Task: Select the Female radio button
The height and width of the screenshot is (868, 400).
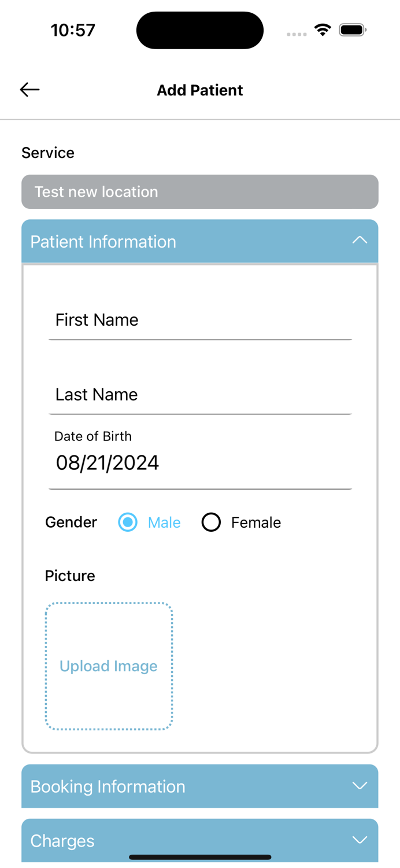Action: pyautogui.click(x=211, y=522)
